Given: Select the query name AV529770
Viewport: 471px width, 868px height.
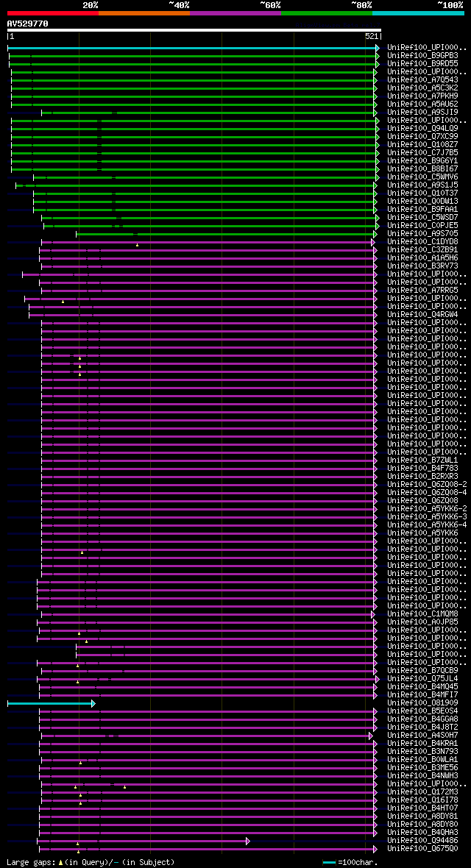Looking at the screenshot, I should 28,24.
